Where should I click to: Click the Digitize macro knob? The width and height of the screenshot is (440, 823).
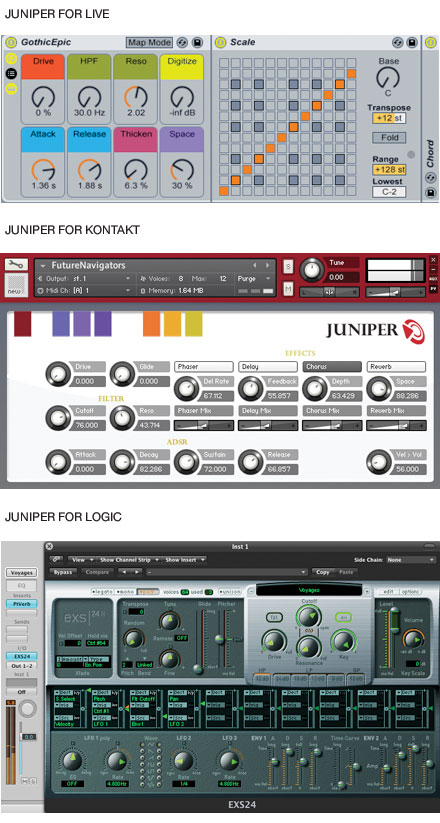[x=182, y=98]
